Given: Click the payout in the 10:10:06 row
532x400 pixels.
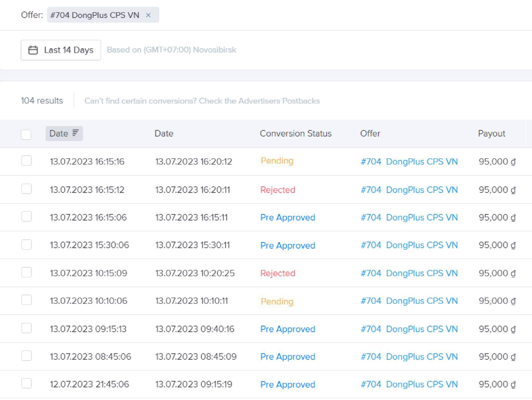Looking at the screenshot, I should point(497,301).
